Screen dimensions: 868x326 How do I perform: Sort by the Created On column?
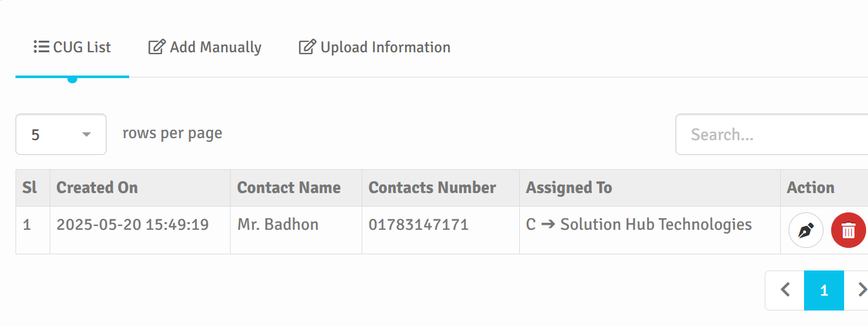point(97,188)
